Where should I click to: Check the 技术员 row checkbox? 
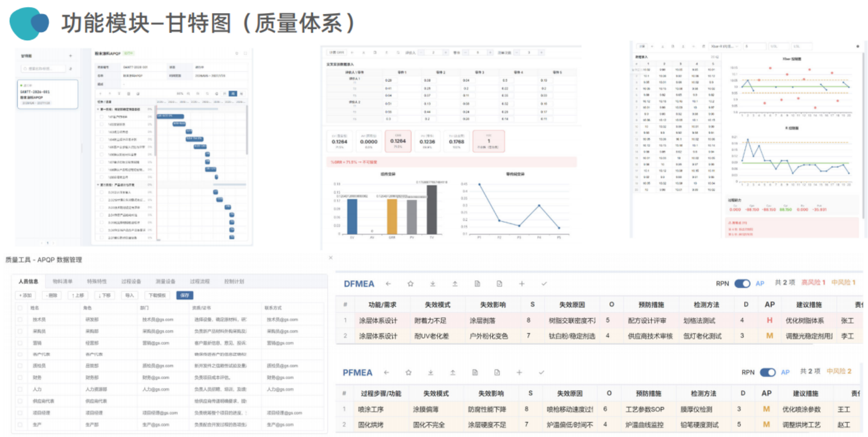coord(20,320)
